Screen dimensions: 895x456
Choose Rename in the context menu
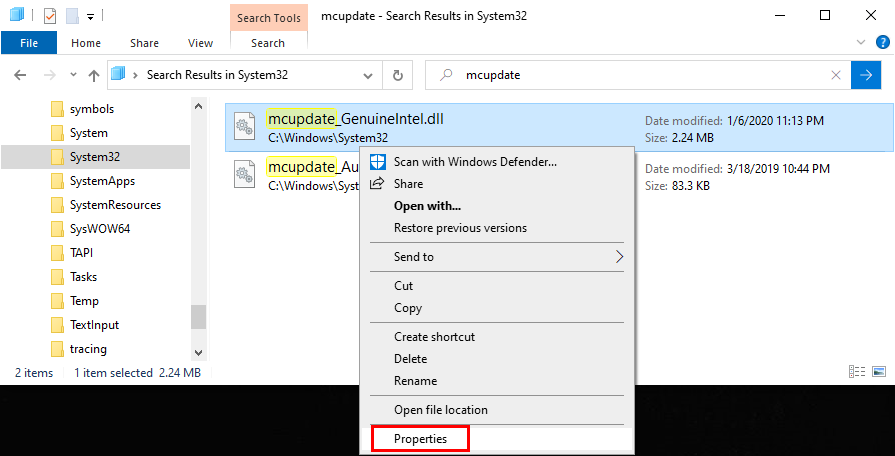(497, 381)
